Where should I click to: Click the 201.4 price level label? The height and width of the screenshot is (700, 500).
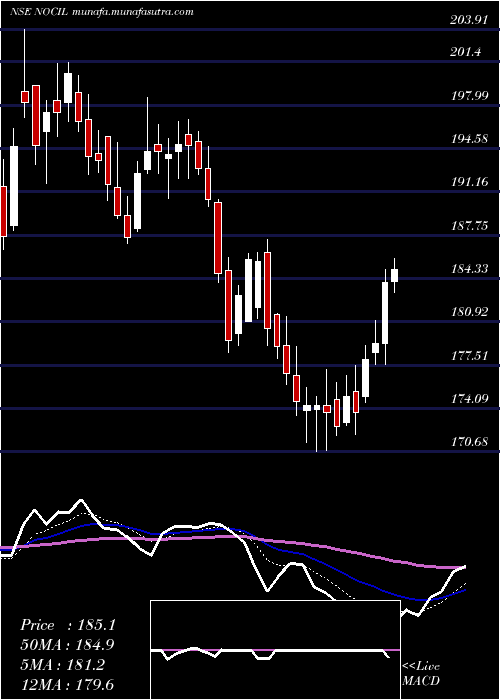pos(467,52)
